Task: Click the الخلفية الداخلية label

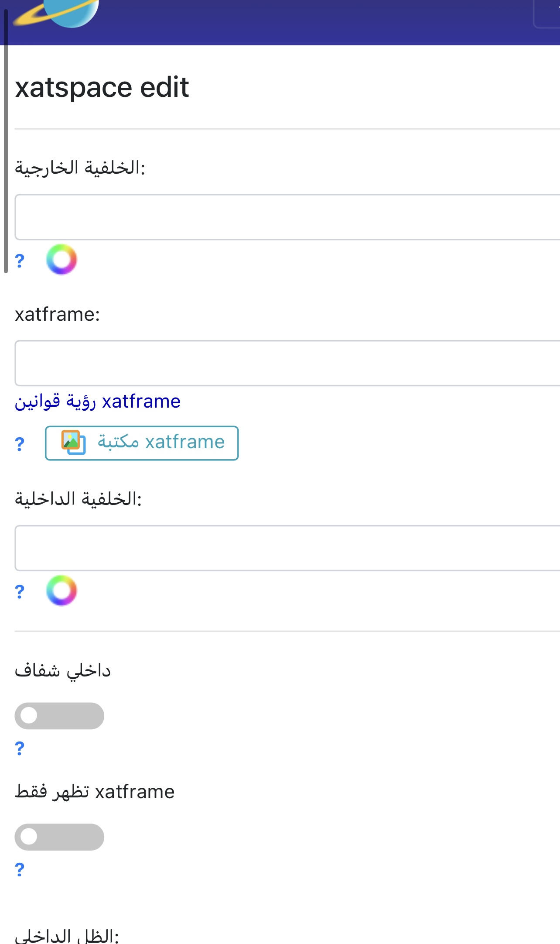Action: (79, 498)
